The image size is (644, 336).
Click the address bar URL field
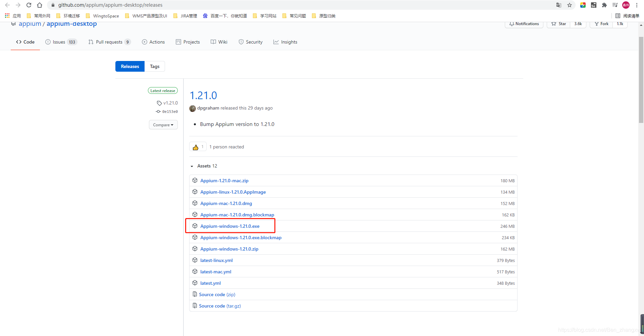(302, 5)
